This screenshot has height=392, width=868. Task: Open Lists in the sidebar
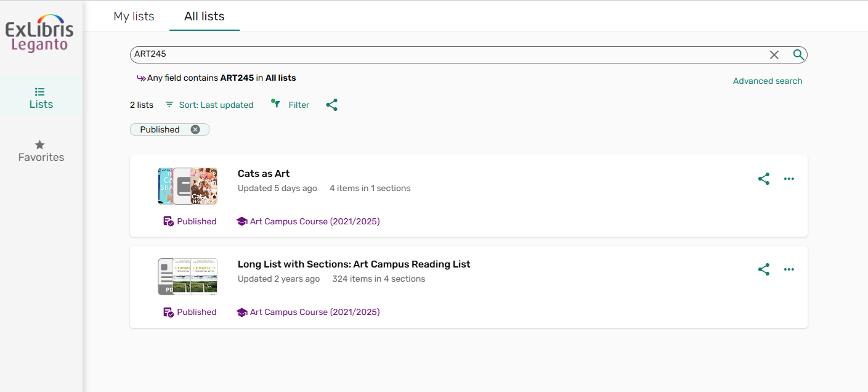tap(41, 98)
